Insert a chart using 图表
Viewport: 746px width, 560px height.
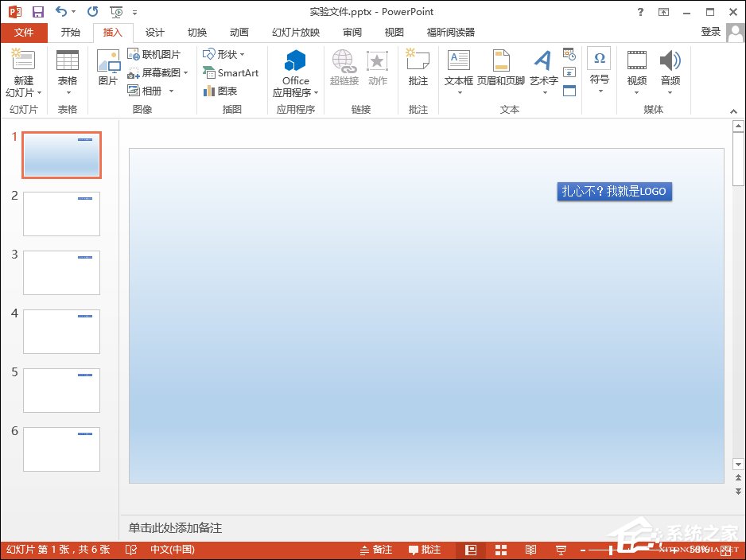[x=224, y=90]
